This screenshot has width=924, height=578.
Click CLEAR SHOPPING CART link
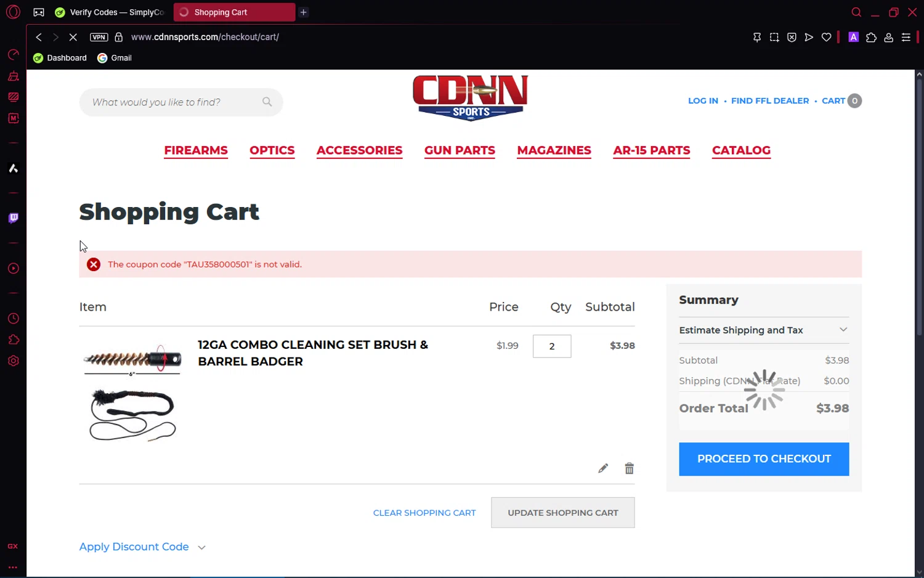[424, 513]
